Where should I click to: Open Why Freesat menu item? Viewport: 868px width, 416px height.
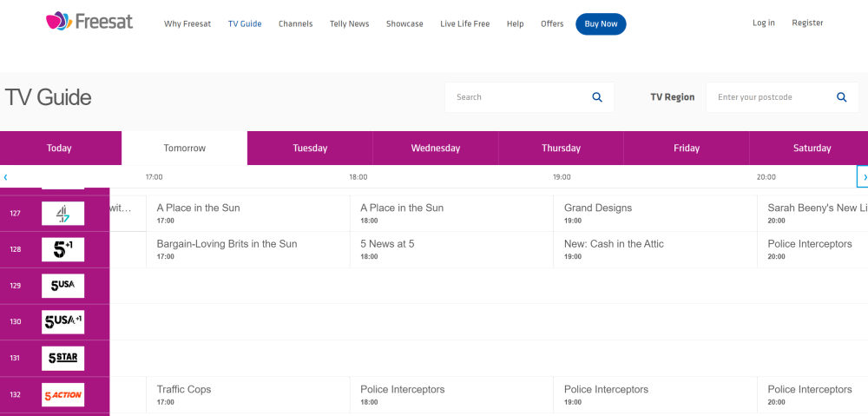(187, 23)
